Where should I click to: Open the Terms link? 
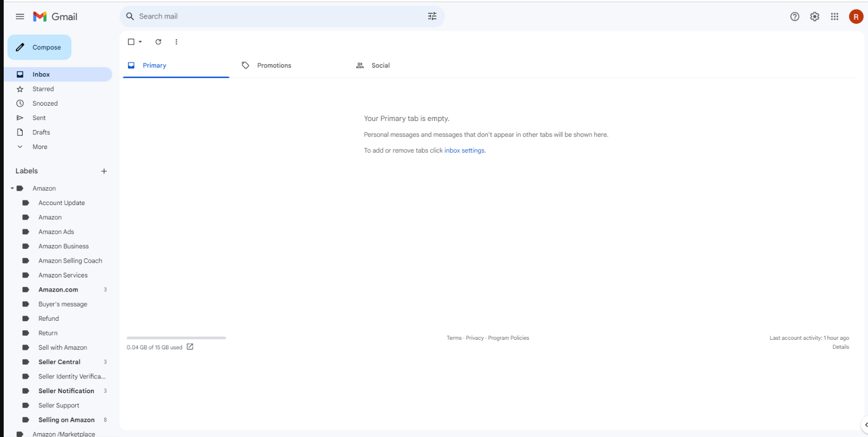pos(454,338)
